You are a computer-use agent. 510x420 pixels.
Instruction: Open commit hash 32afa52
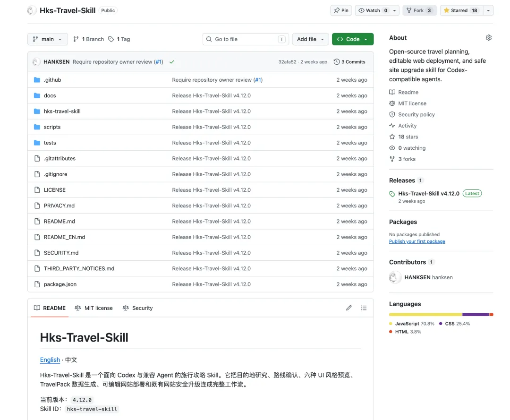tap(287, 62)
